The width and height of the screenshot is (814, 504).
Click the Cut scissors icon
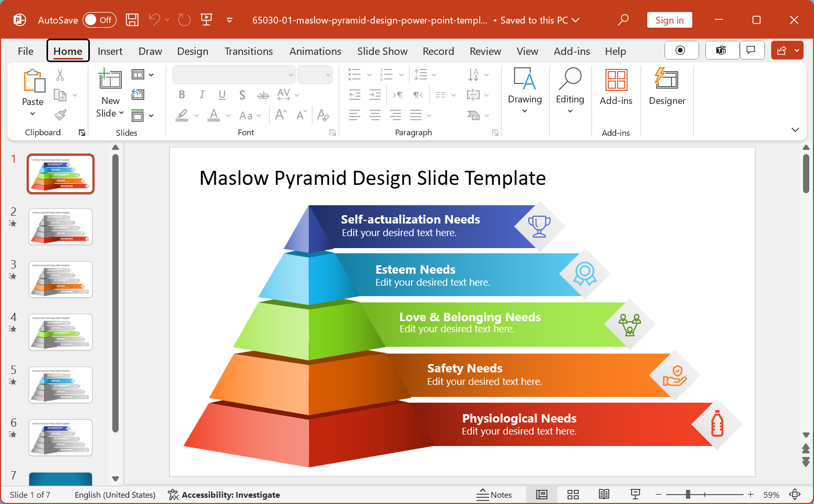click(60, 75)
